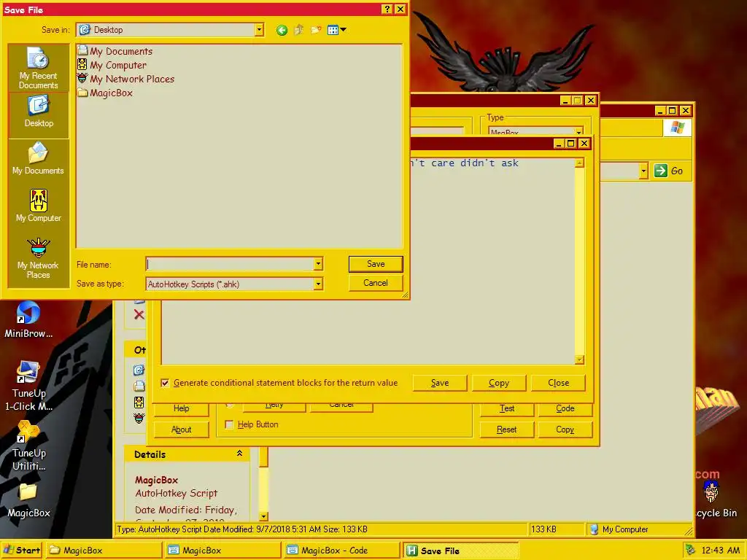
Task: Select the TuneUp 1-Click Maintenance desktop shortcut
Action: coord(28,386)
